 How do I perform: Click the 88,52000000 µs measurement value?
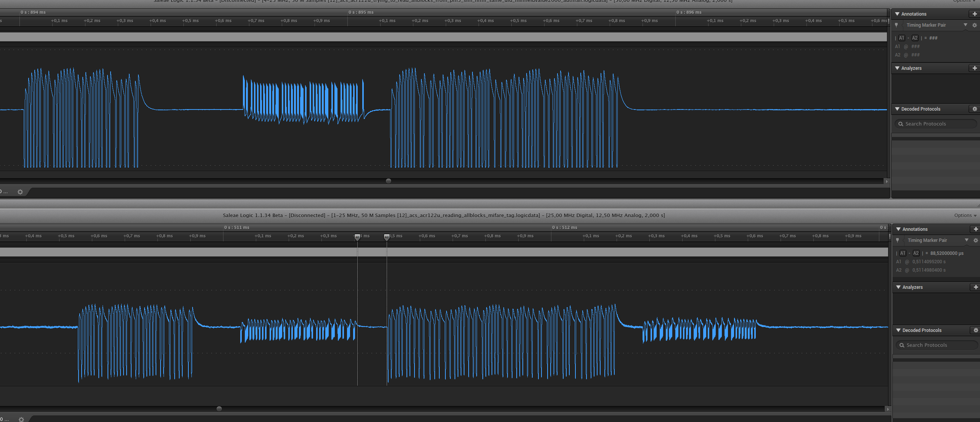947,253
